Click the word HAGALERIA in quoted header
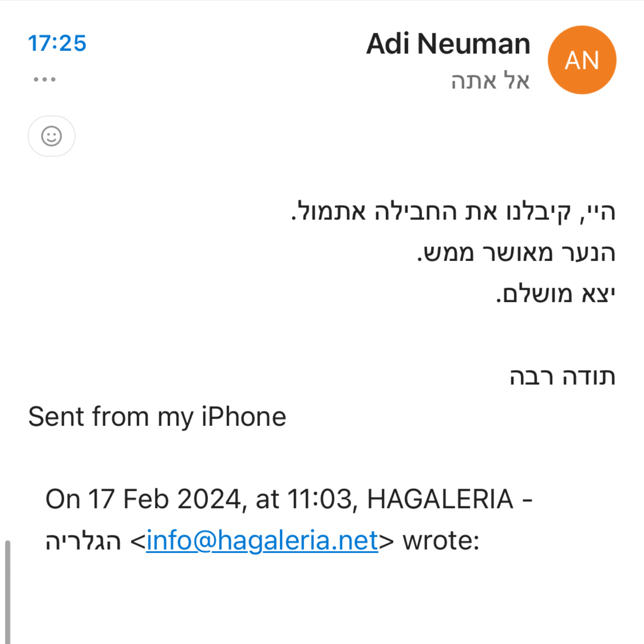The image size is (644, 644). (440, 499)
